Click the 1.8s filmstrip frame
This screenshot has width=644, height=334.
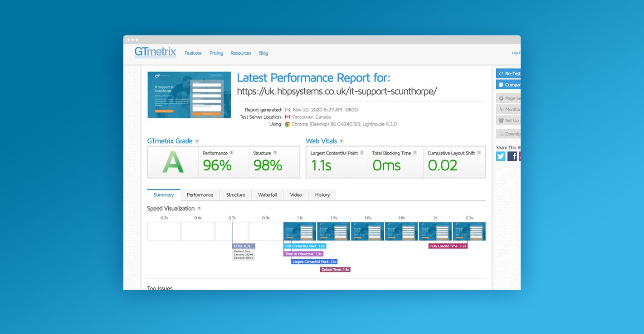pyautogui.click(x=401, y=231)
